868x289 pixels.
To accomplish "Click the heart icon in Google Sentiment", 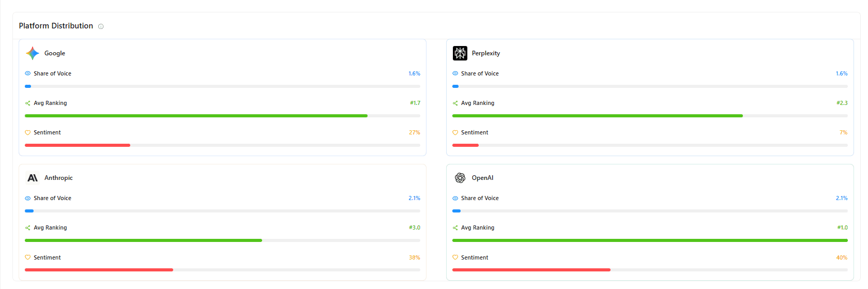I will [28, 133].
